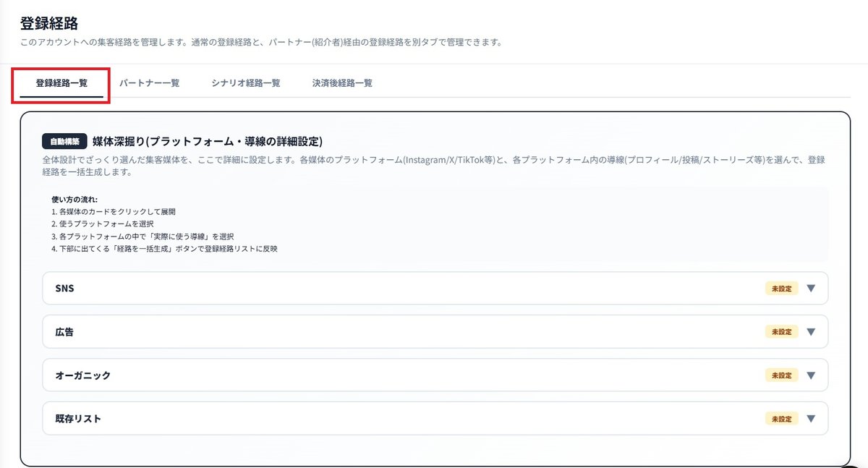Switch to the 登録経路一覧 tab
This screenshot has width=868, height=468.
(x=61, y=83)
